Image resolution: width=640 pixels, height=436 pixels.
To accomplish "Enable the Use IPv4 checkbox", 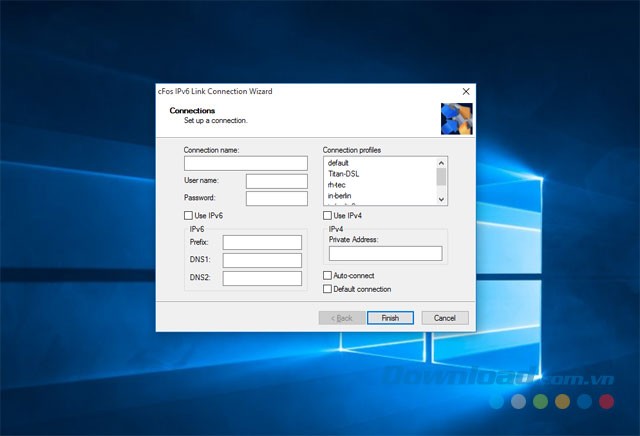I will 328,216.
